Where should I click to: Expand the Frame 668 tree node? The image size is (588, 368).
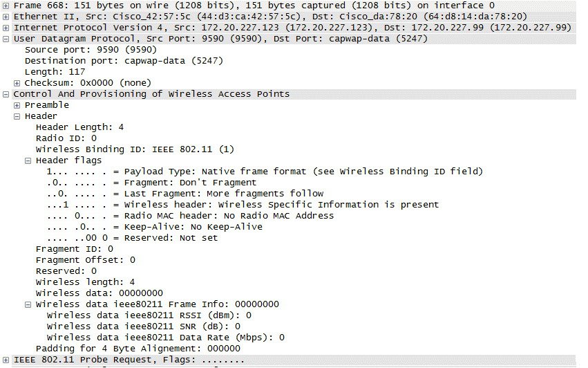pos(6,6)
